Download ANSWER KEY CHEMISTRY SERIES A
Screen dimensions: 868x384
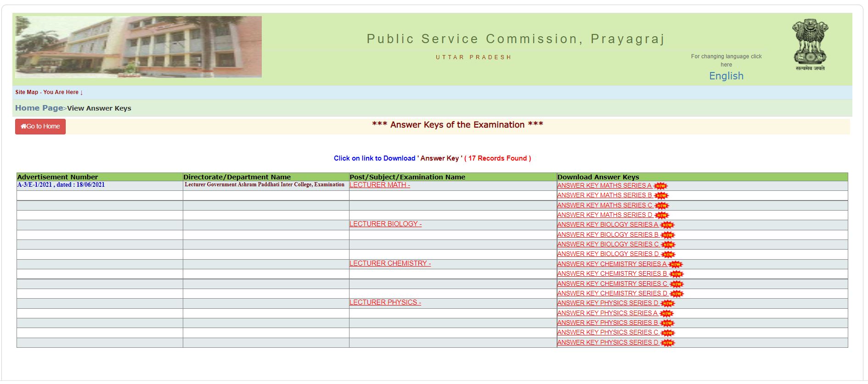click(x=612, y=264)
